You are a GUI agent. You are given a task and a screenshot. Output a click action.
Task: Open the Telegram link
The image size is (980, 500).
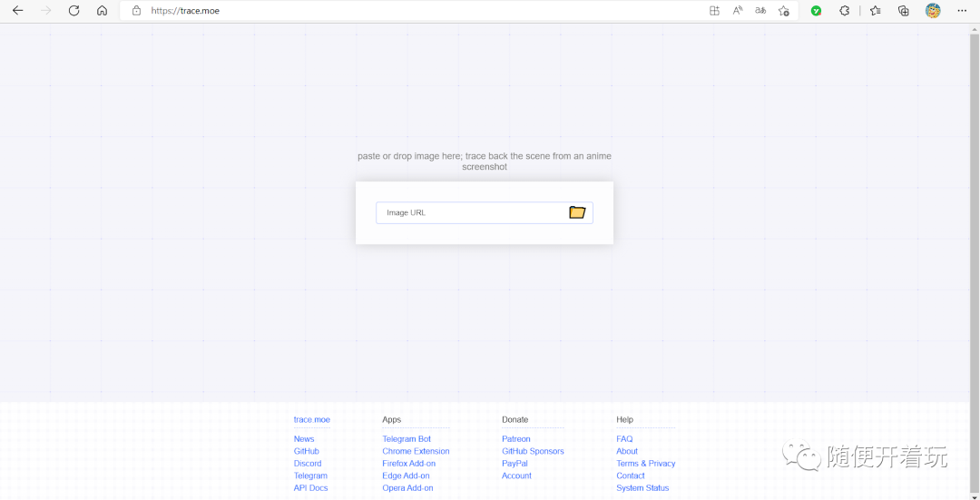310,475
